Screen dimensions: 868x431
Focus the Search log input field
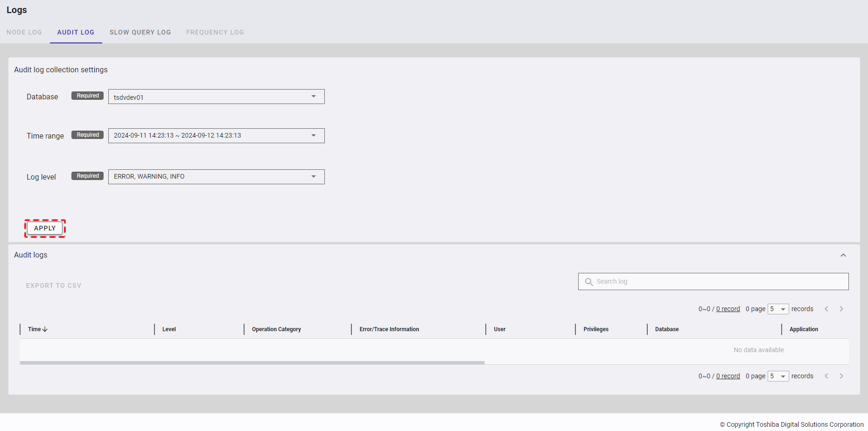coord(719,282)
